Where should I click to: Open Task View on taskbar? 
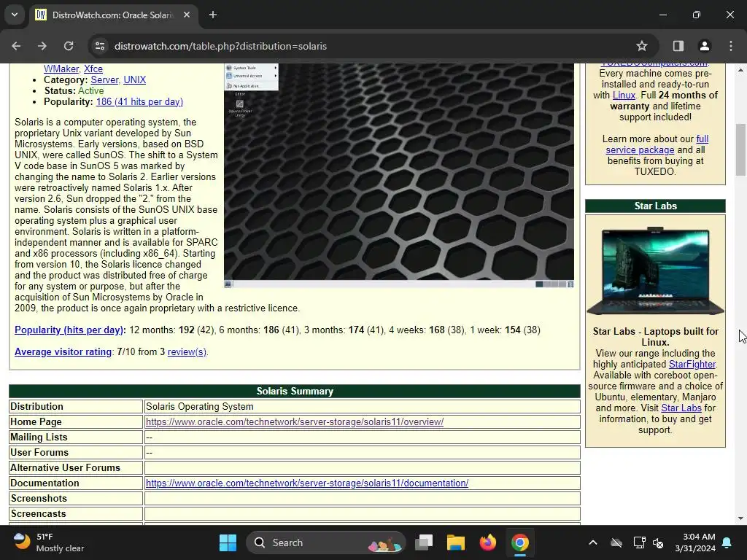click(x=424, y=542)
